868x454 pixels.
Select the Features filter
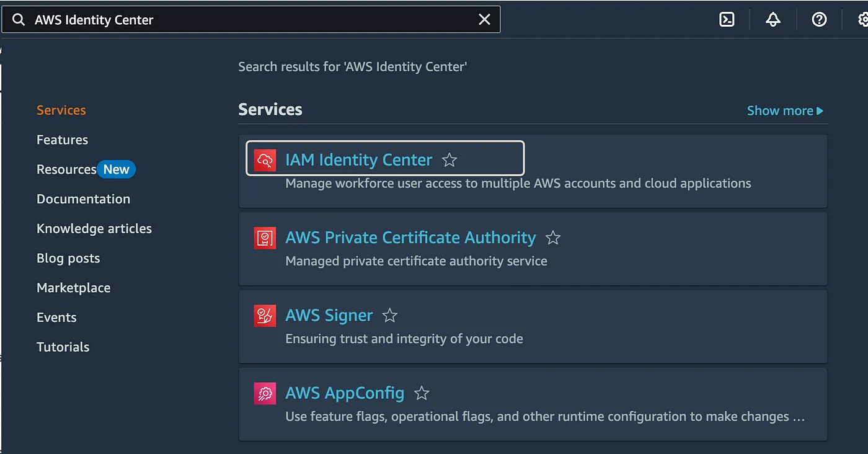(62, 140)
